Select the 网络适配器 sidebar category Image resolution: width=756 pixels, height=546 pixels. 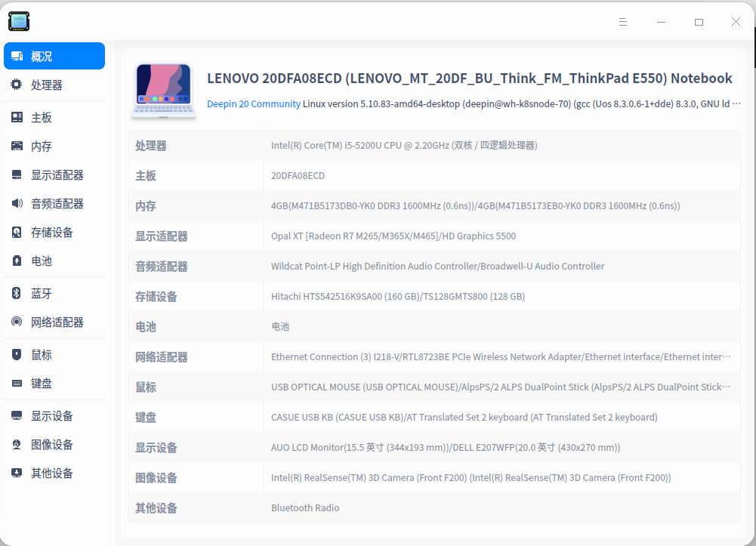click(54, 322)
